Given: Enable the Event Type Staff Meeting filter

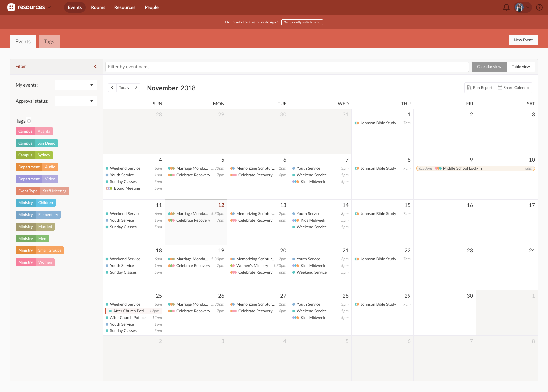Looking at the screenshot, I should [x=42, y=191].
